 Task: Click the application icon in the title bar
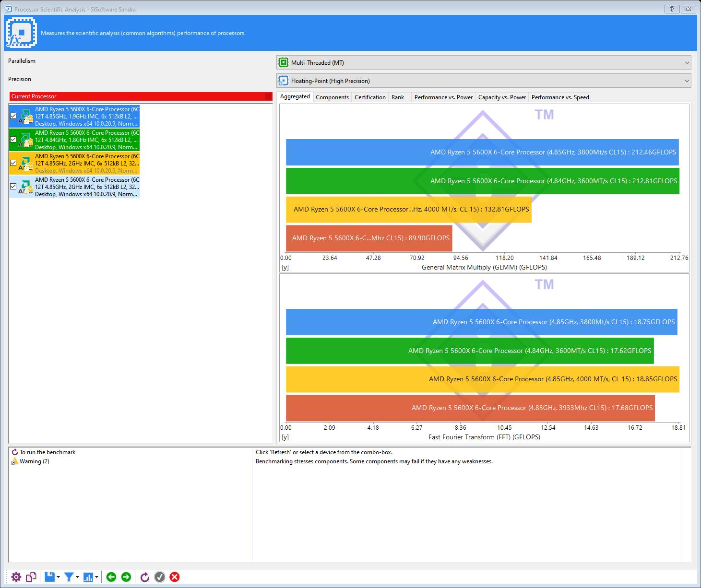coord(8,9)
